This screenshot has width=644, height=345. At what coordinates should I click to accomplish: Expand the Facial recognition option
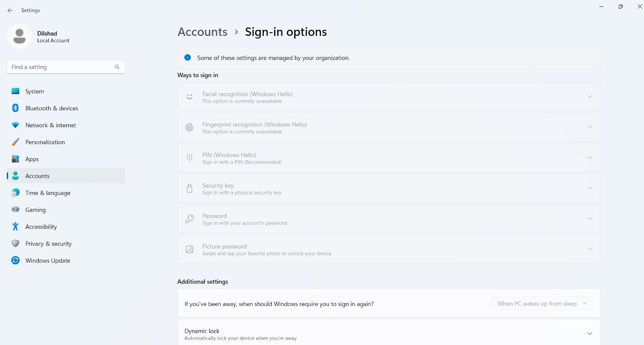pos(589,97)
